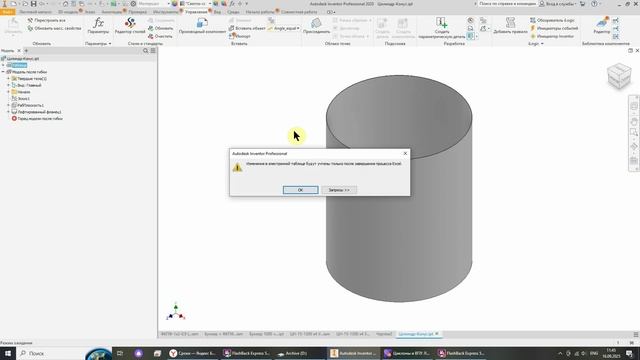The width and height of the screenshot is (640, 360).
Task: Switch to the Среды ribbon tab
Action: 233,12
